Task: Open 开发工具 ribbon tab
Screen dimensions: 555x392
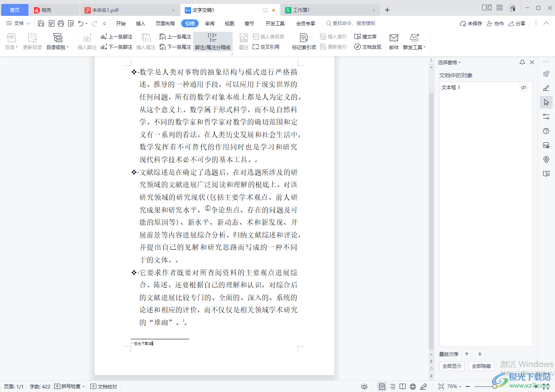Action: (275, 23)
